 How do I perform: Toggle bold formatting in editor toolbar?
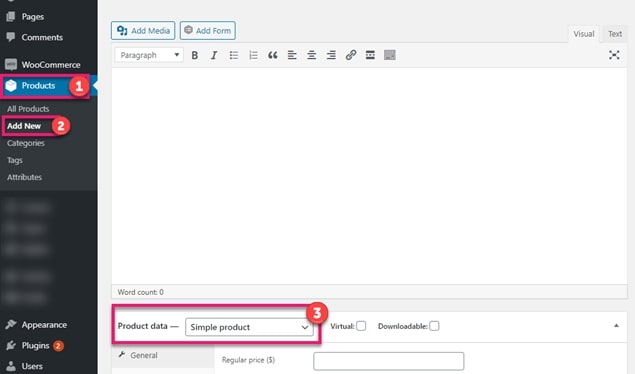tap(195, 55)
